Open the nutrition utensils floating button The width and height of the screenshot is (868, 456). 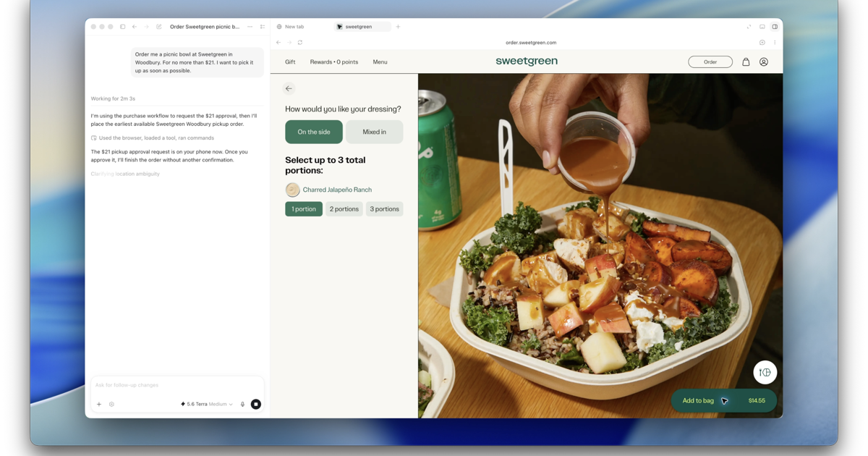click(x=765, y=373)
